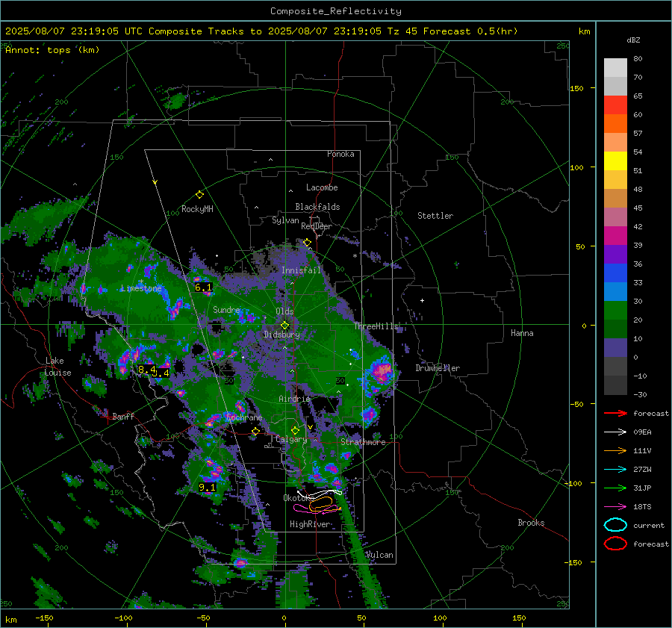This screenshot has height=628, width=672.
Task: Click the 8.4 storm top annotation
Action: pyautogui.click(x=146, y=369)
